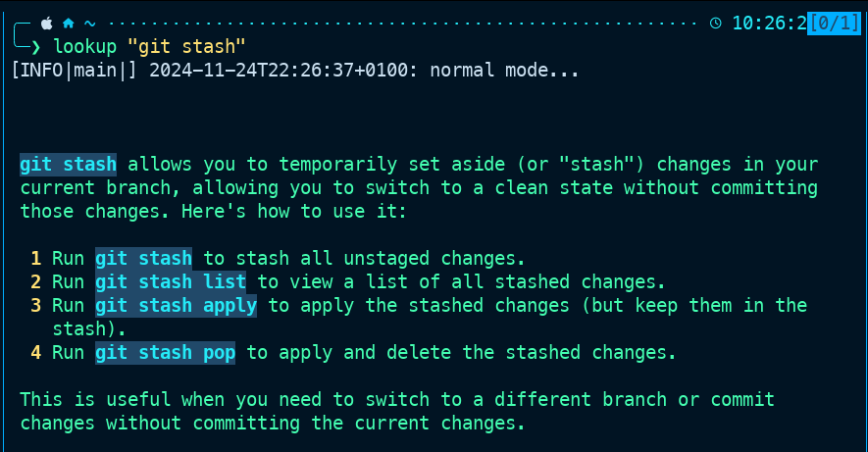The height and width of the screenshot is (452, 868).
Task: Click the clock icon beside the time
Action: point(715,23)
